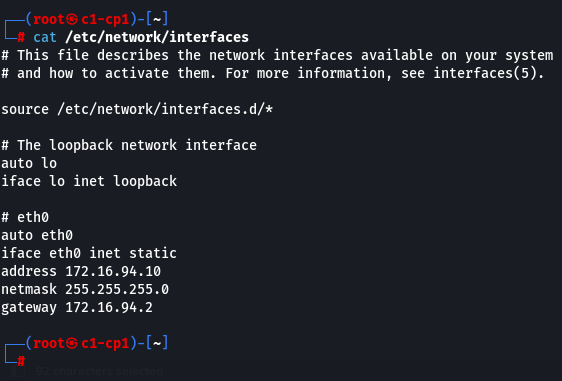Click the faint icon beside characters selected
562x381 pixels.
coord(18,371)
